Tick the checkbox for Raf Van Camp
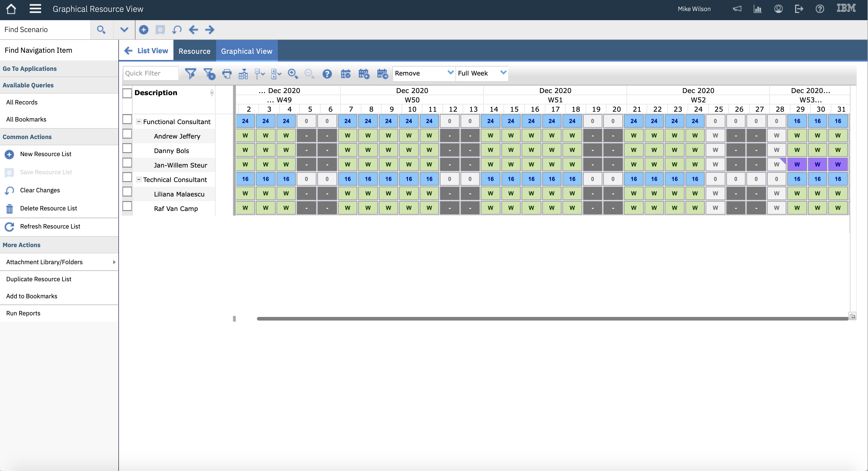Image resolution: width=868 pixels, height=471 pixels. [127, 206]
